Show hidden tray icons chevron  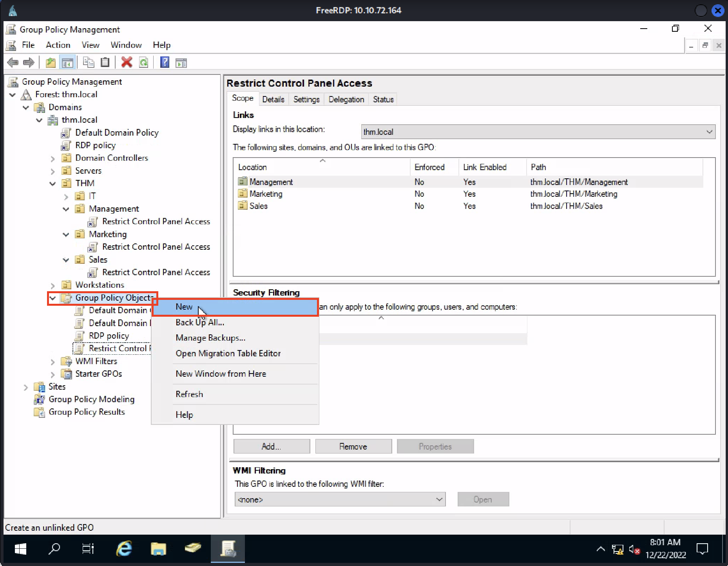tap(601, 549)
